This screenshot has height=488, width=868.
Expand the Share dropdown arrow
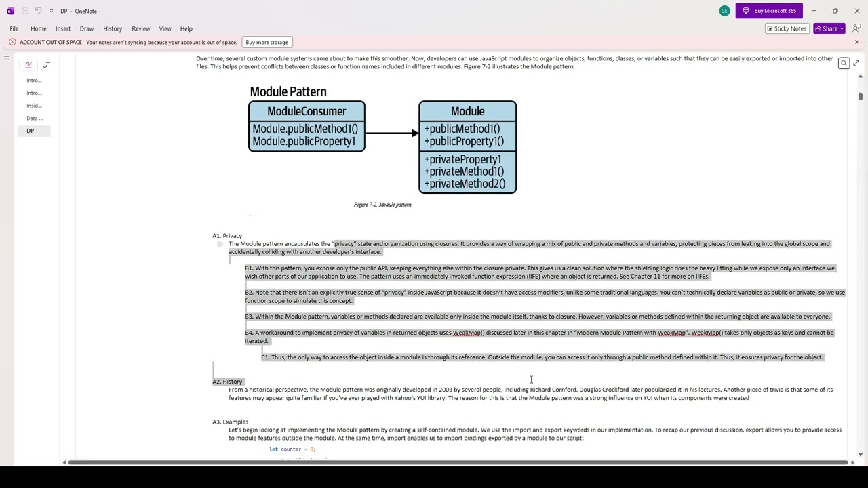842,28
